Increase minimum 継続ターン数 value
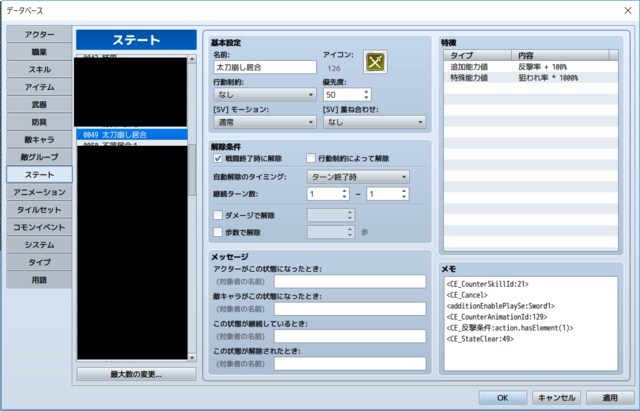Image resolution: width=640 pixels, height=411 pixels. (x=344, y=191)
